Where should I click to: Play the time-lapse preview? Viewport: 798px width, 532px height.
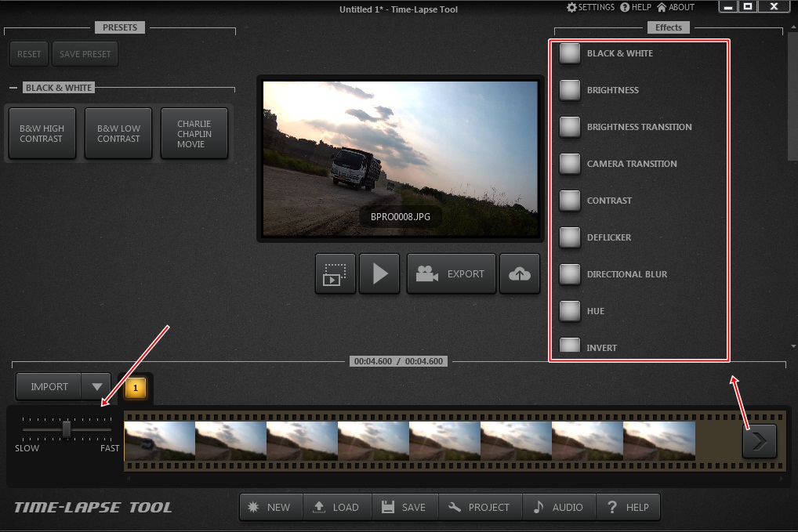379,273
